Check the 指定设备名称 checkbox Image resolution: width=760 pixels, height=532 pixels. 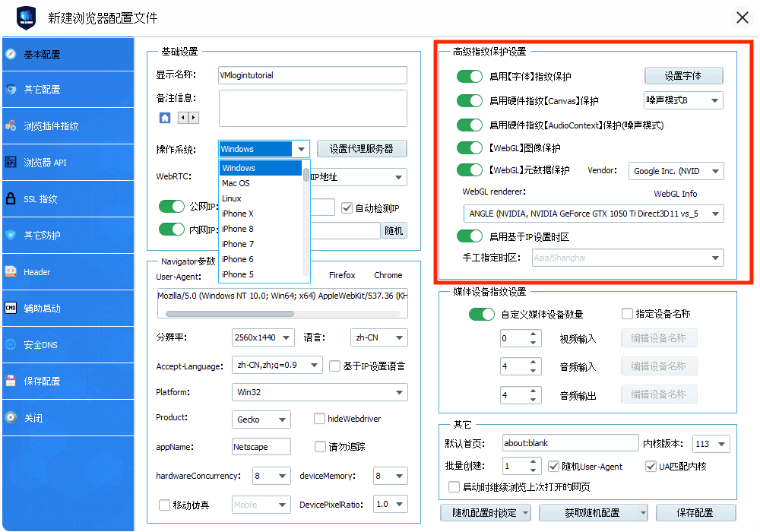pos(627,313)
